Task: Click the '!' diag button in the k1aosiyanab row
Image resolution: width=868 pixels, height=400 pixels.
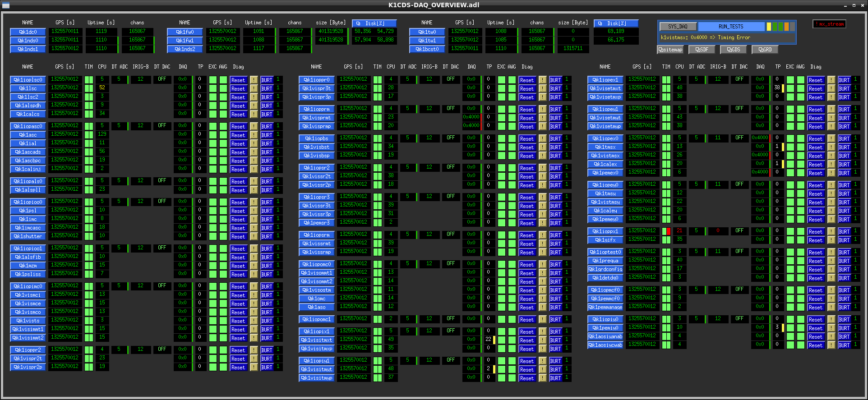Action: pos(831,336)
